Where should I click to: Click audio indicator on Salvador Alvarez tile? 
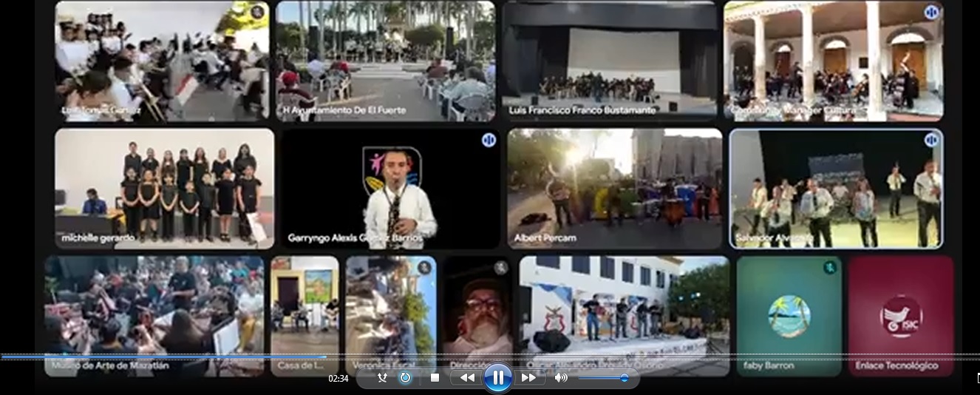(x=931, y=140)
